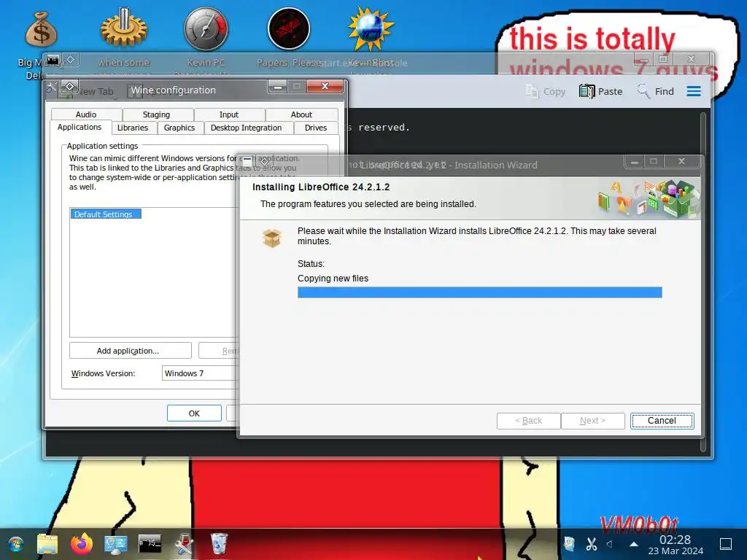Open the recycle bin taskbar icon
The width and height of the screenshot is (747, 560).
pos(219,544)
